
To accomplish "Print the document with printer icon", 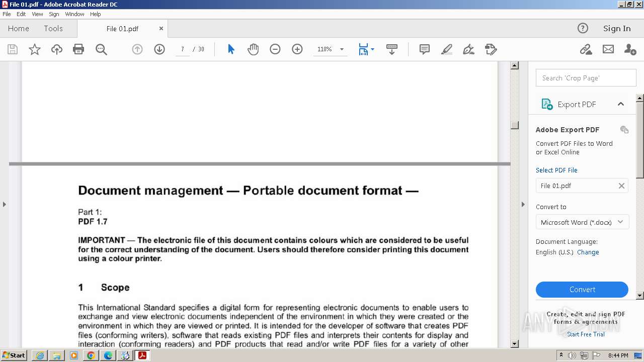I will pyautogui.click(x=78, y=49).
